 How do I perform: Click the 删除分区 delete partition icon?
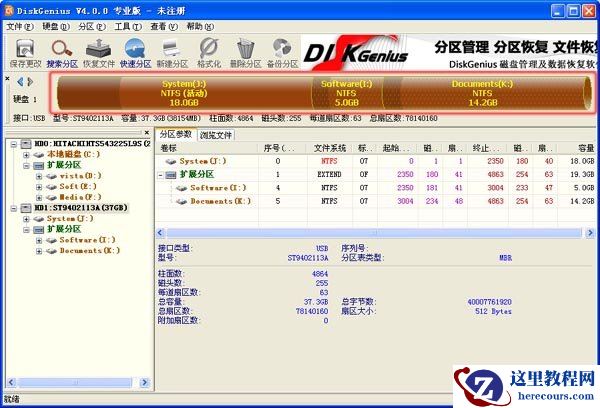click(x=245, y=53)
